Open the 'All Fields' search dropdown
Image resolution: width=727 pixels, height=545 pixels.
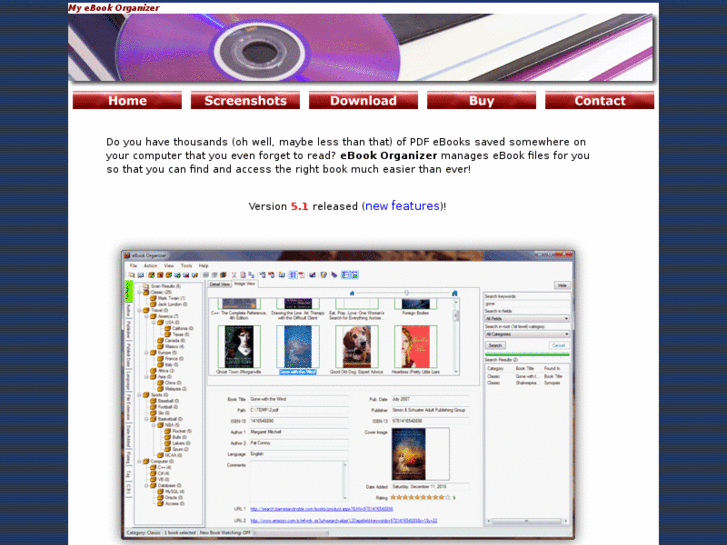[x=527, y=319]
